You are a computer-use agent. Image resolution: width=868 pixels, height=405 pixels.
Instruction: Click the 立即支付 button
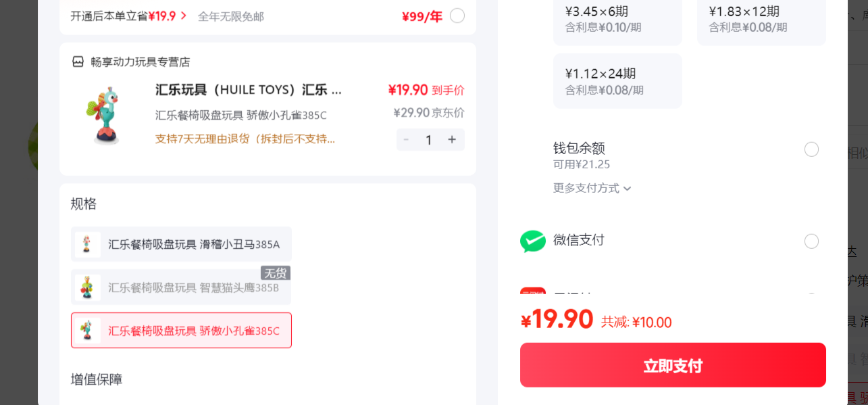(673, 365)
